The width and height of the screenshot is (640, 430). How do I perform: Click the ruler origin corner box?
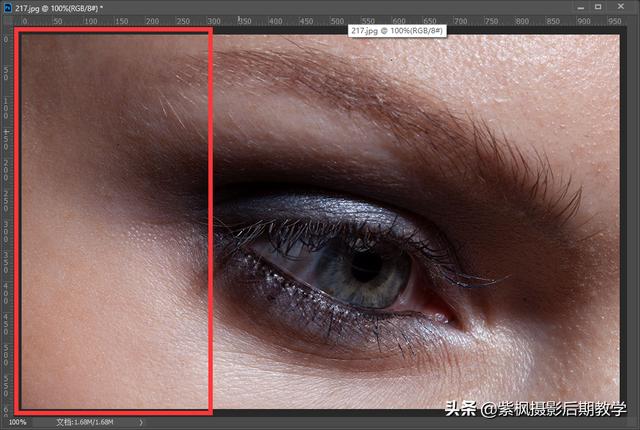[x=7, y=20]
